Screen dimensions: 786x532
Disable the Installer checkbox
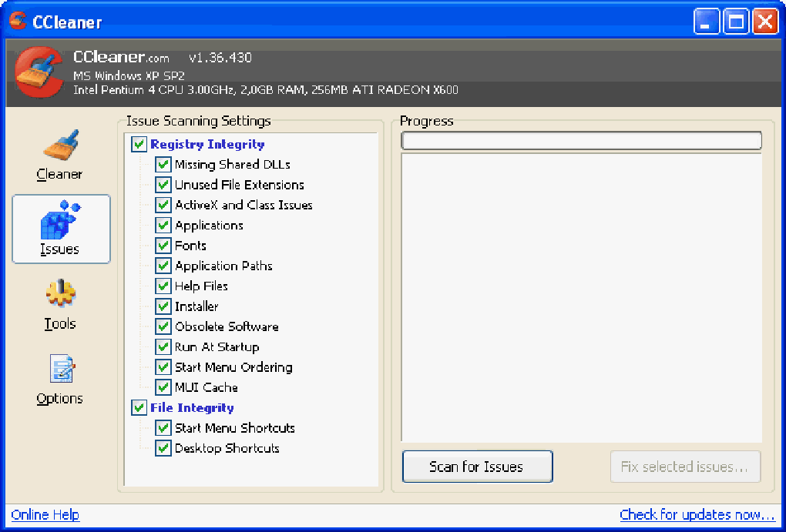click(163, 306)
